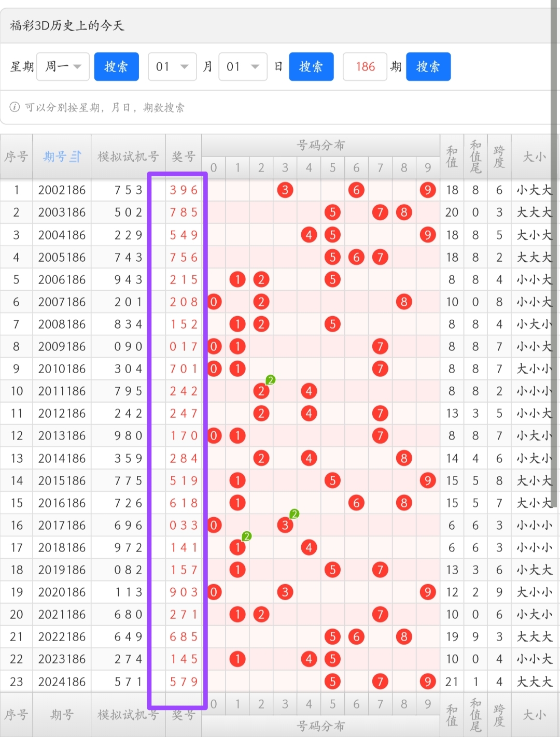Click prize number 3 9 6 in row 2002186
560x737 pixels.
pos(184,190)
